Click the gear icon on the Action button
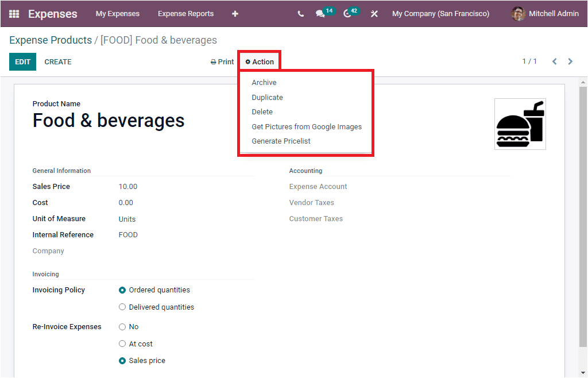 point(246,61)
